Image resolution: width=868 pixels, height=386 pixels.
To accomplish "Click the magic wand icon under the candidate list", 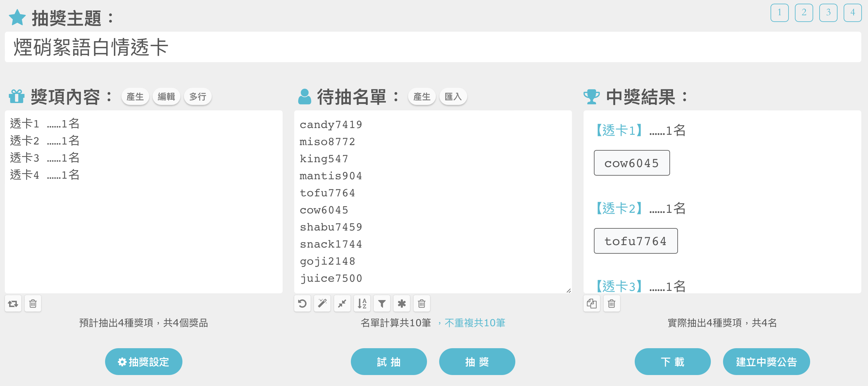I will 322,303.
